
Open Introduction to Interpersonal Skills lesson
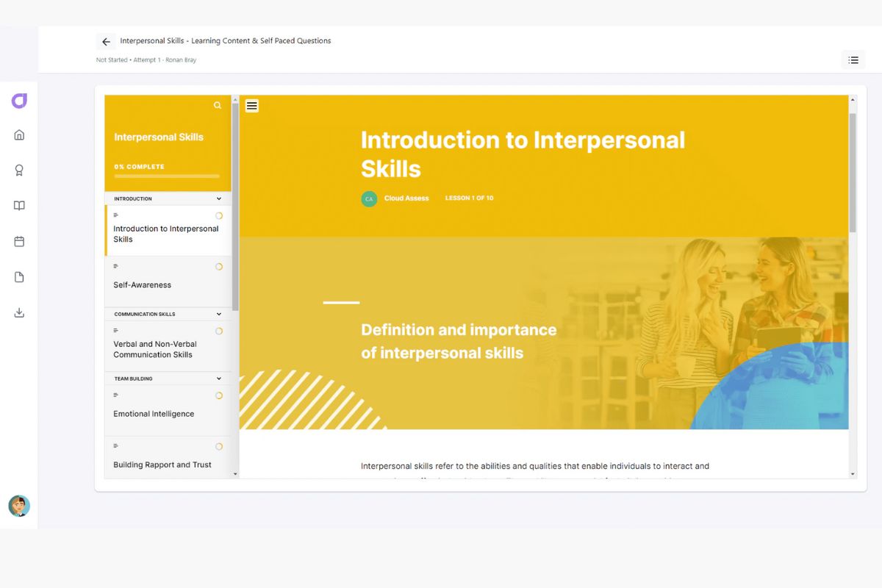coord(168,231)
